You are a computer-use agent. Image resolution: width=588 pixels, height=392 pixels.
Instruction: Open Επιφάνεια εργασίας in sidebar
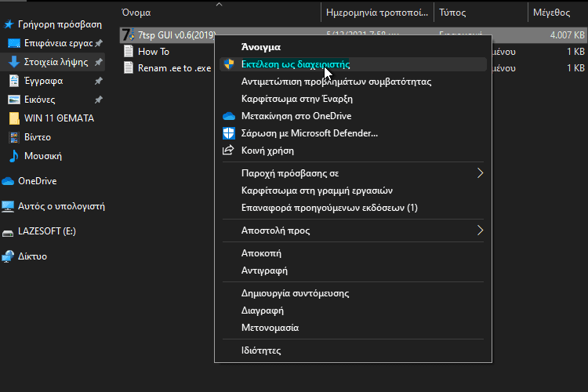click(59, 43)
